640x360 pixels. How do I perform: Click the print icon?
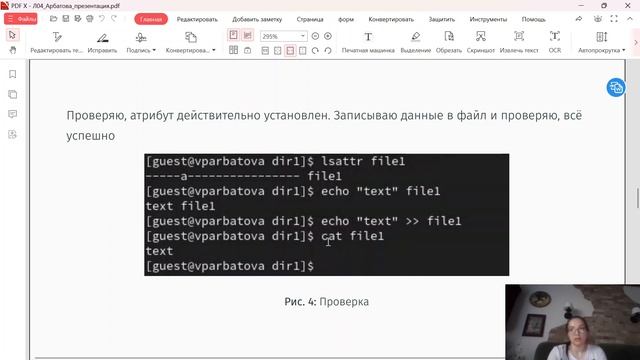pos(90,19)
